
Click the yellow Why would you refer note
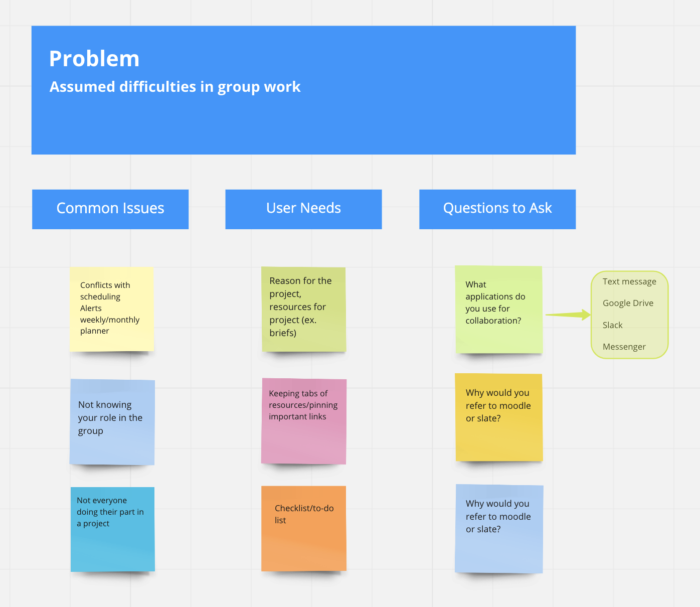tap(499, 417)
